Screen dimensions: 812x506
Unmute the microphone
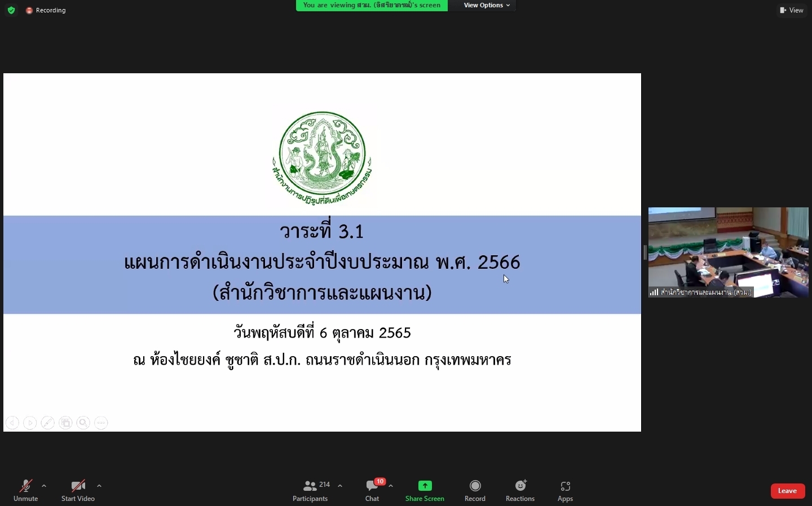[x=26, y=490]
